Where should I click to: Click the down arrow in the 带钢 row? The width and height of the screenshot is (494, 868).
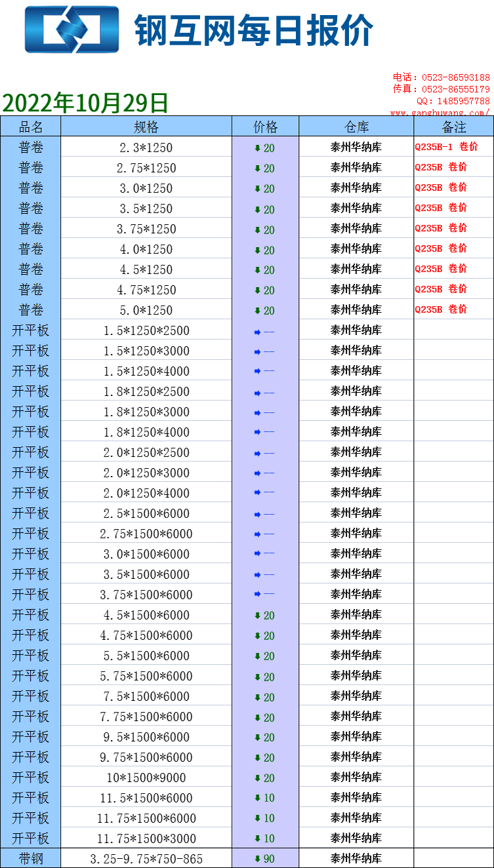point(258,859)
